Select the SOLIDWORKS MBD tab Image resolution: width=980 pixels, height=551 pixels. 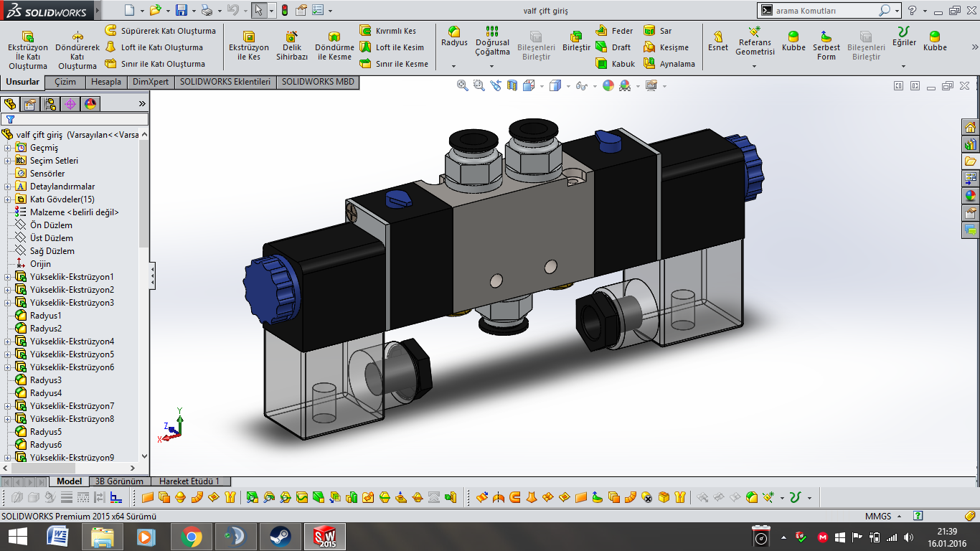coord(317,82)
